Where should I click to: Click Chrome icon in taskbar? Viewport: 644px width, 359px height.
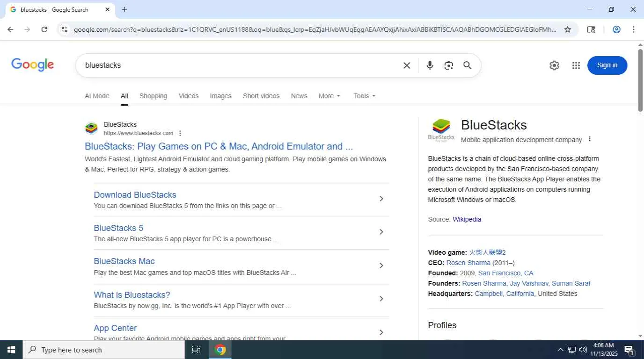tap(220, 350)
